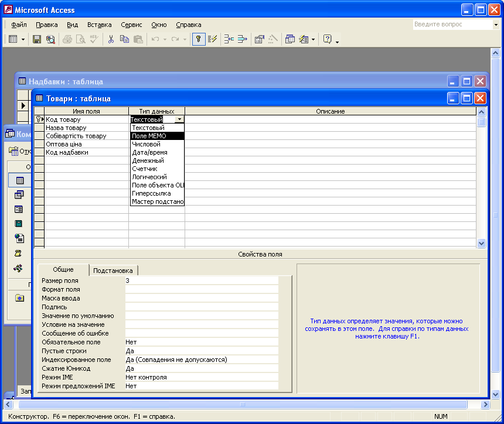This screenshot has height=424, width=504.
Task: Click the View (table) toolbar icon
Action: coord(13,39)
